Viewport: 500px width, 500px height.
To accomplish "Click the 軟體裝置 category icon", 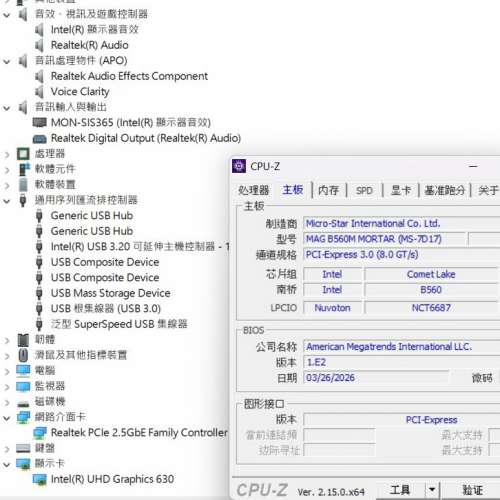I will coord(23,185).
